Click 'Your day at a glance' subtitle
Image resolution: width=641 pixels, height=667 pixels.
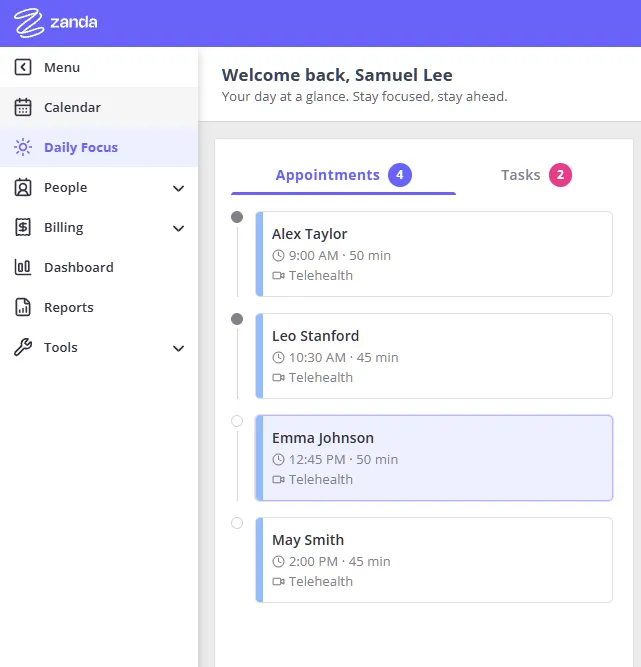(x=365, y=97)
